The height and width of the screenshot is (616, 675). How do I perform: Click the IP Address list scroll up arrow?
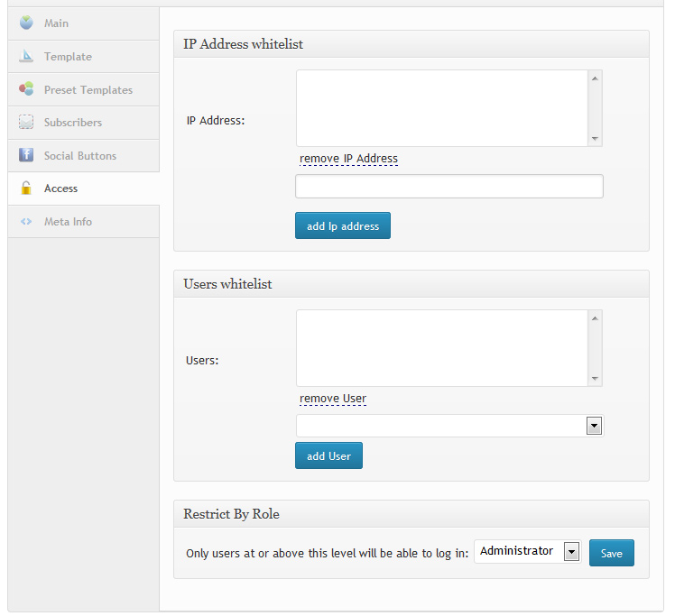tap(595, 78)
